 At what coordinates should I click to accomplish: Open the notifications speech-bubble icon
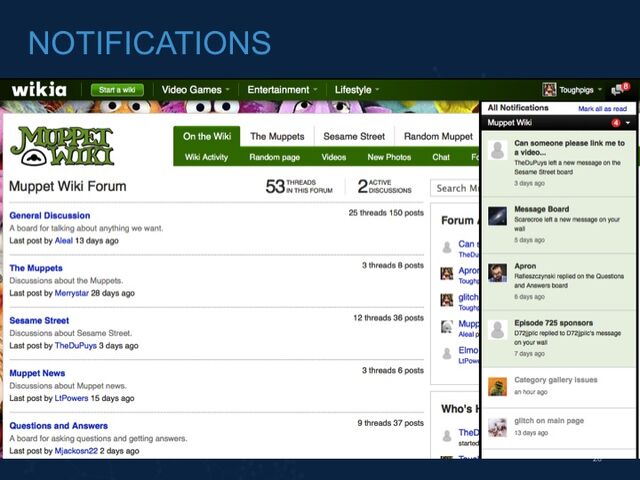click(x=620, y=89)
